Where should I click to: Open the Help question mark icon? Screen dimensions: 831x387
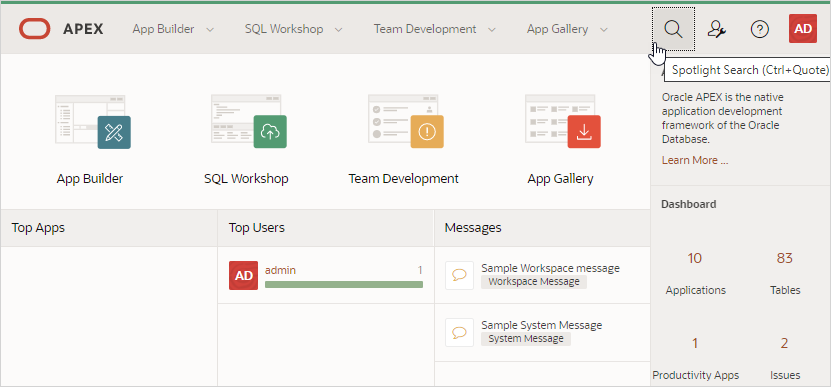point(760,29)
